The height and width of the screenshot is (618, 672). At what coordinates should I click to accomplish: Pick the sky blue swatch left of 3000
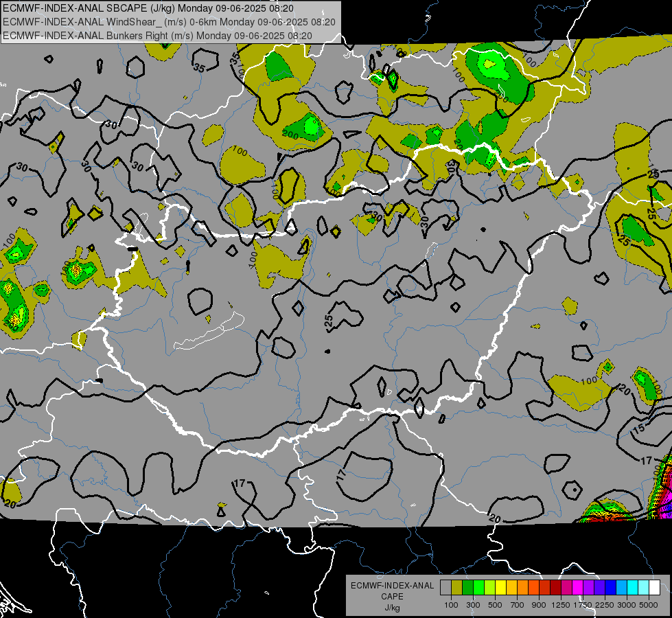tap(621, 587)
